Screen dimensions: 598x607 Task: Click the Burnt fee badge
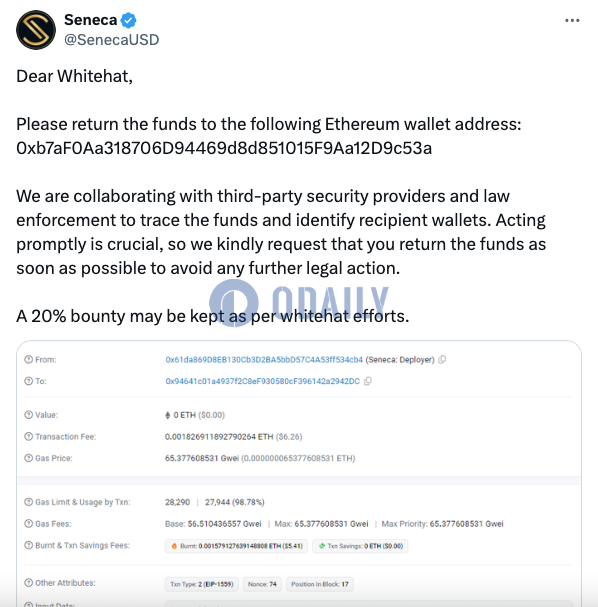(236, 546)
